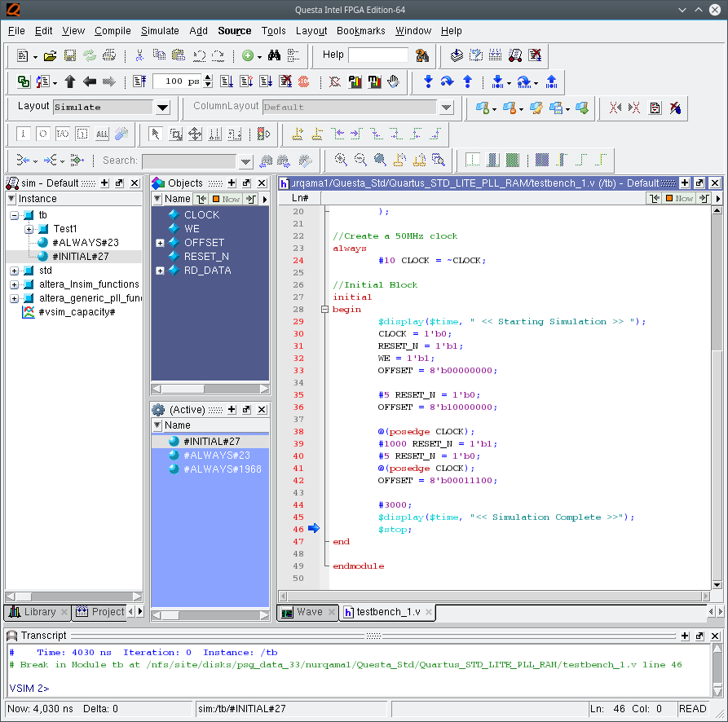Click the Open file folder icon
This screenshot has width=728, height=722.
point(51,56)
